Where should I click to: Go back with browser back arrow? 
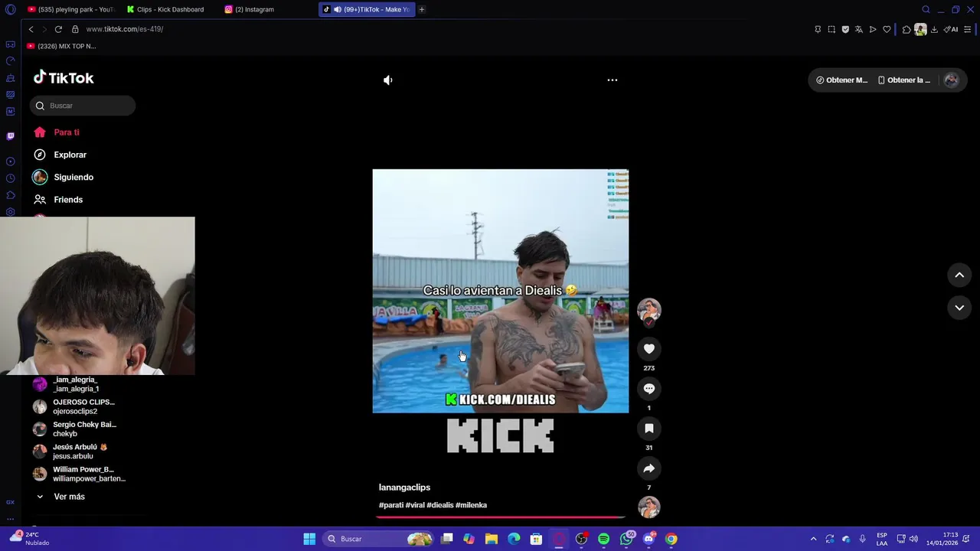[x=31, y=29]
